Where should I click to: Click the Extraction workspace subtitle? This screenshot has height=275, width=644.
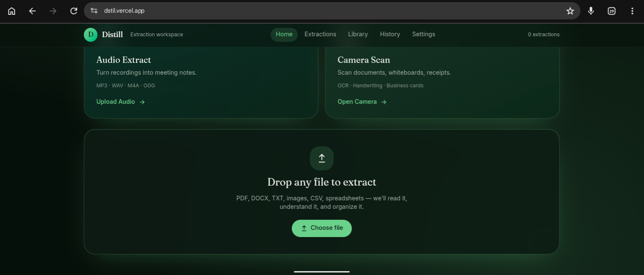(x=157, y=35)
